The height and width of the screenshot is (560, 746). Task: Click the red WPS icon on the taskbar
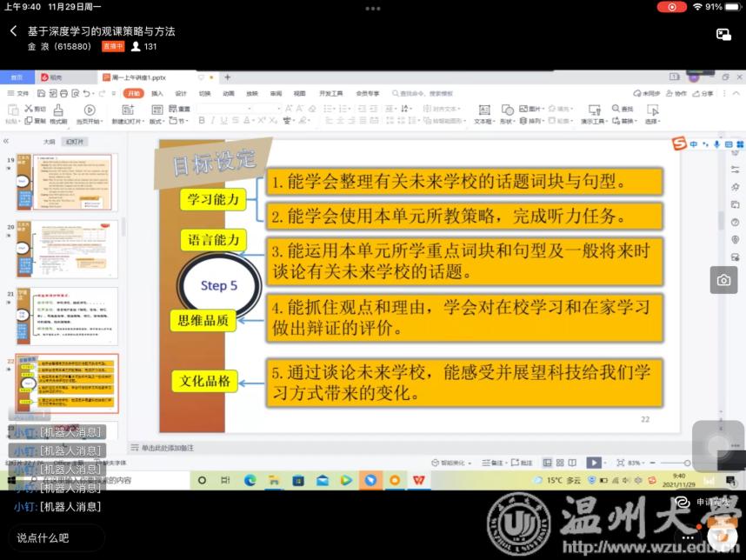tap(419, 480)
